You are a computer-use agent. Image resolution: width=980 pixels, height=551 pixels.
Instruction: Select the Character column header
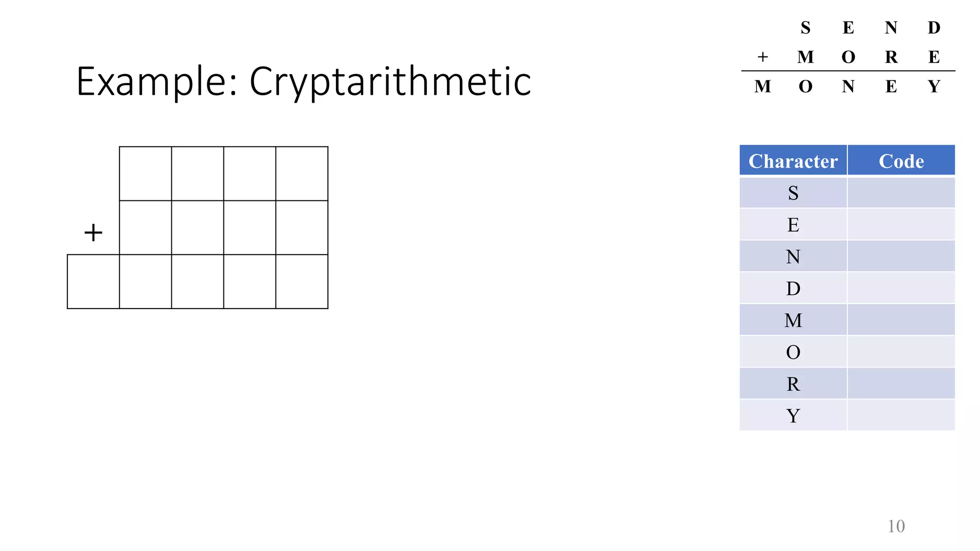793,161
